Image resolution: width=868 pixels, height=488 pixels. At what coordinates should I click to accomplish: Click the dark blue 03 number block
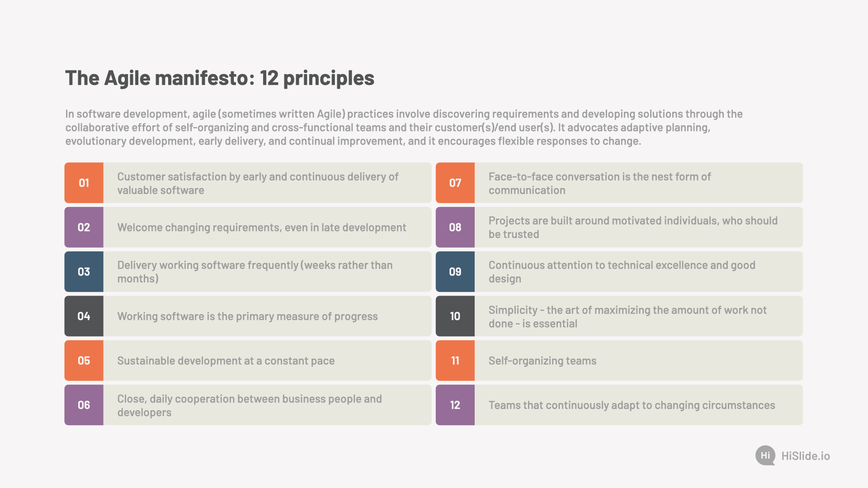click(x=84, y=272)
